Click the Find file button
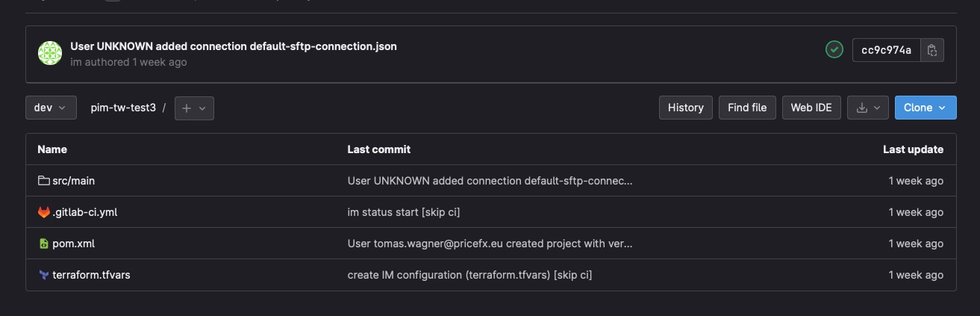The width and height of the screenshot is (980, 316). (x=747, y=108)
